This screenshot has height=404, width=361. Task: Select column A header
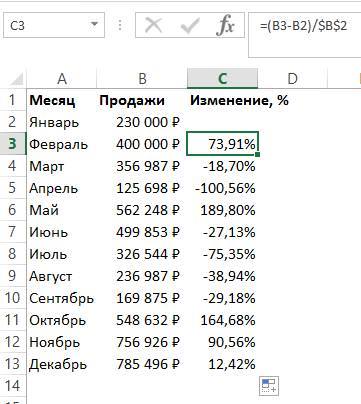tap(62, 79)
